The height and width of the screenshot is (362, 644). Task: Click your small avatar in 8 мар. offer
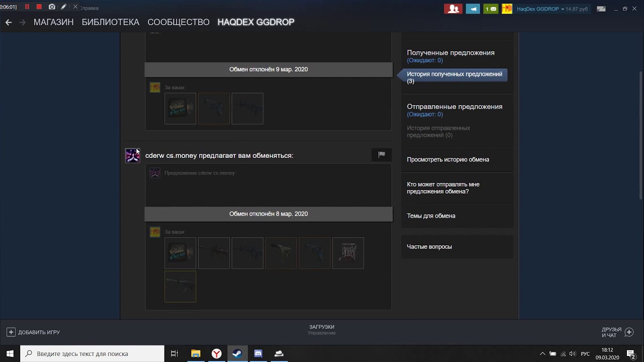pyautogui.click(x=155, y=232)
